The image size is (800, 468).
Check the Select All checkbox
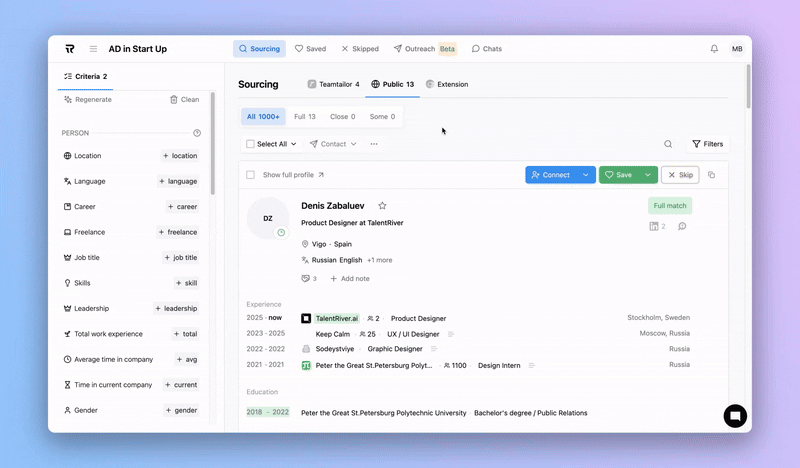tap(251, 144)
